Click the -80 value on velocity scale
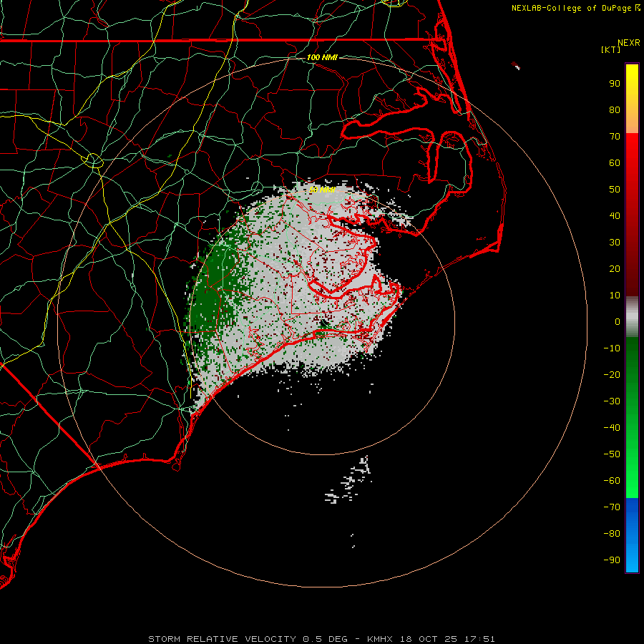The width and height of the screenshot is (644, 644). pos(612,534)
